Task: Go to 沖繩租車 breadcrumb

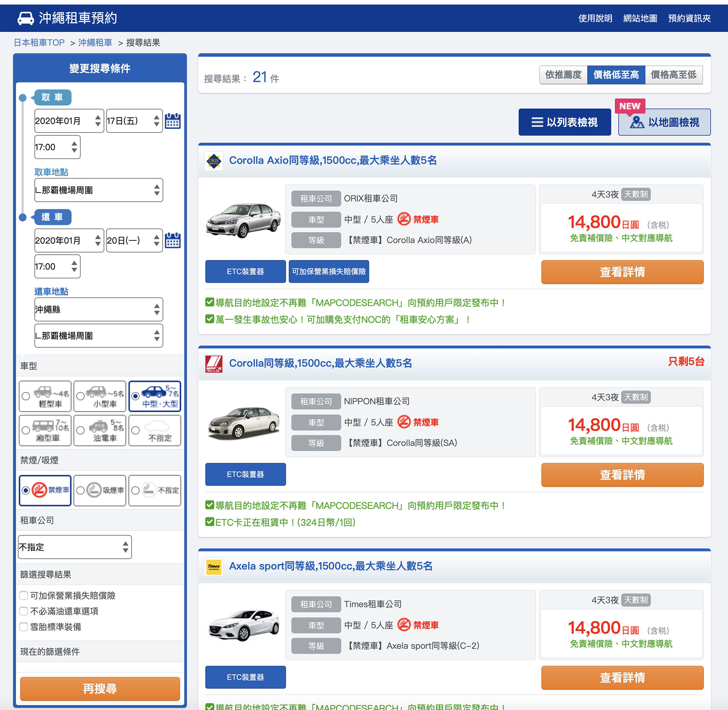Action: 95,43
